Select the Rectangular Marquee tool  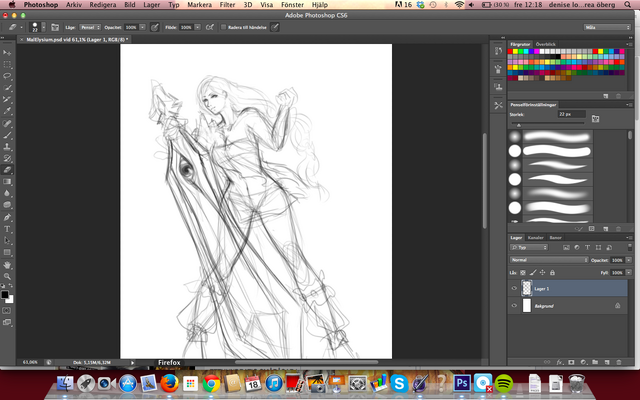pos(7,64)
